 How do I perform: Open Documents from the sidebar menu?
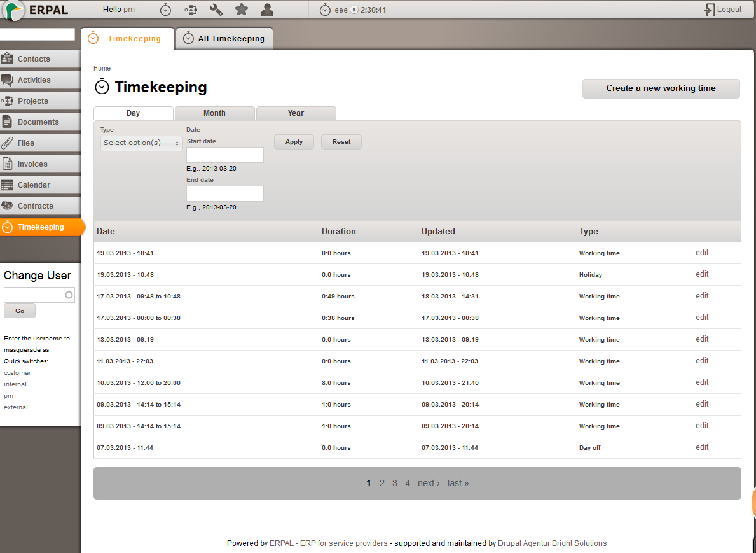[x=40, y=122]
